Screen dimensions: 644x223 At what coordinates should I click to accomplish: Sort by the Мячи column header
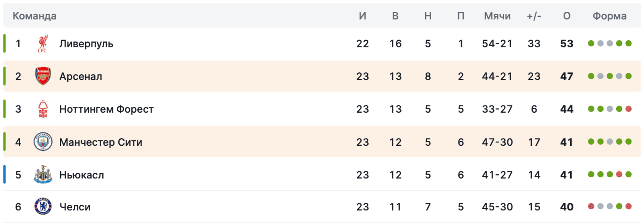pyautogui.click(x=497, y=16)
